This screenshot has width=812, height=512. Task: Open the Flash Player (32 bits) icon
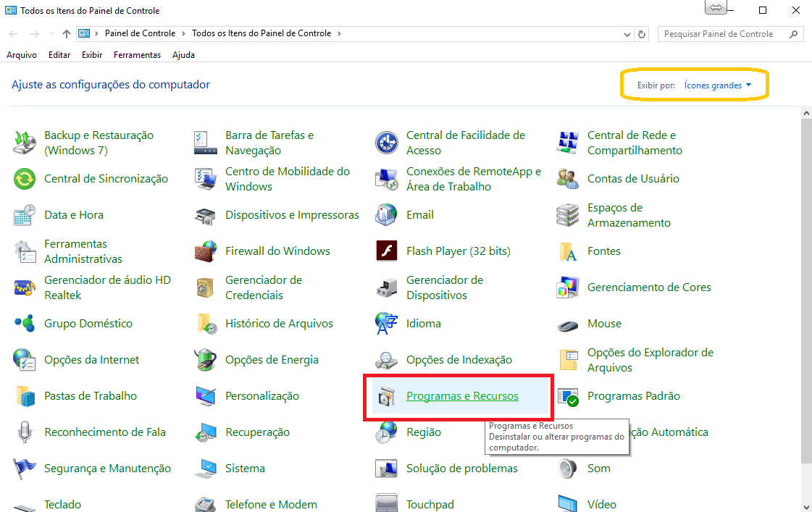tap(387, 251)
